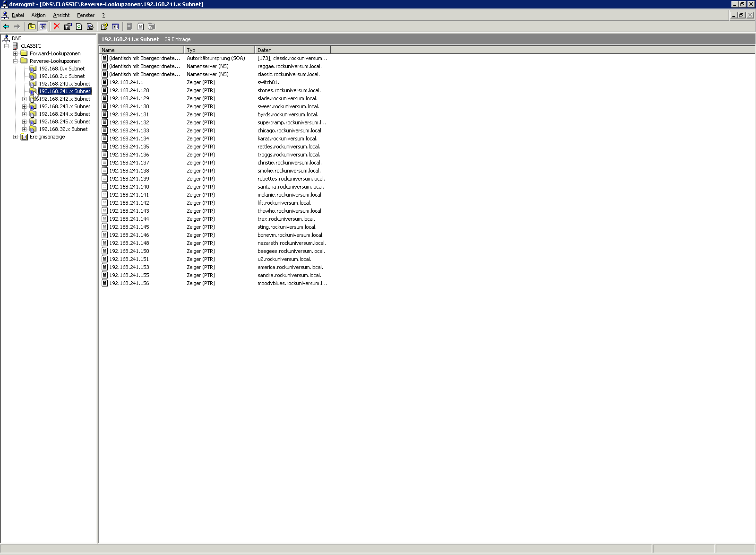Select the 192.168.241.1 record
The image size is (756, 555).
pos(126,82)
